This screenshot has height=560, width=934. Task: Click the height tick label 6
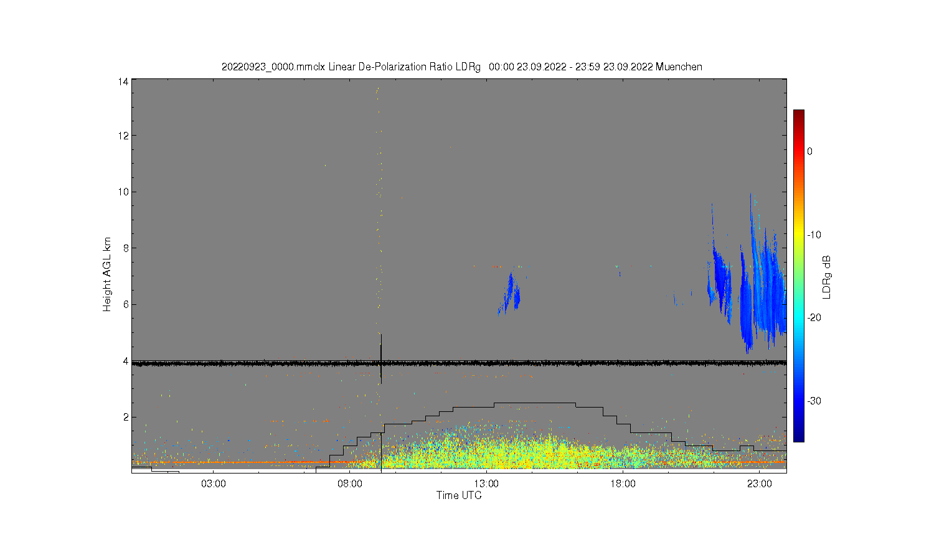click(x=126, y=304)
